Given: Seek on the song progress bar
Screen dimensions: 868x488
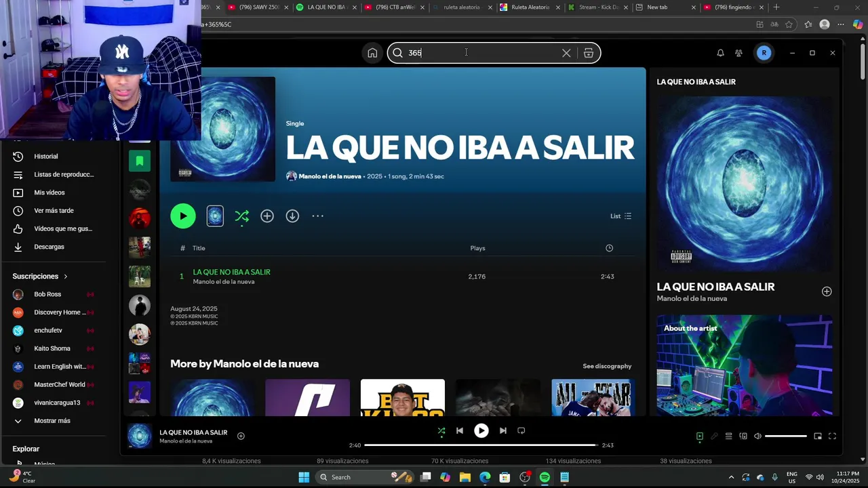Looking at the screenshot, I should [x=481, y=445].
